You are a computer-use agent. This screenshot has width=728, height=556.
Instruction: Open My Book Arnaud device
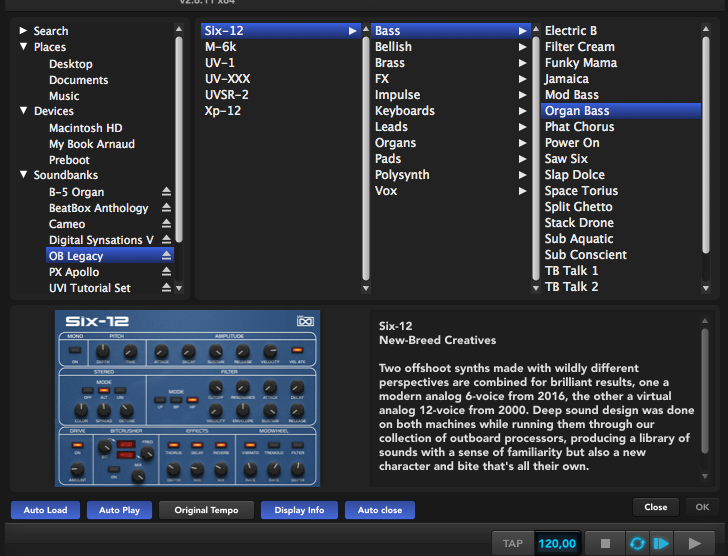coord(92,144)
